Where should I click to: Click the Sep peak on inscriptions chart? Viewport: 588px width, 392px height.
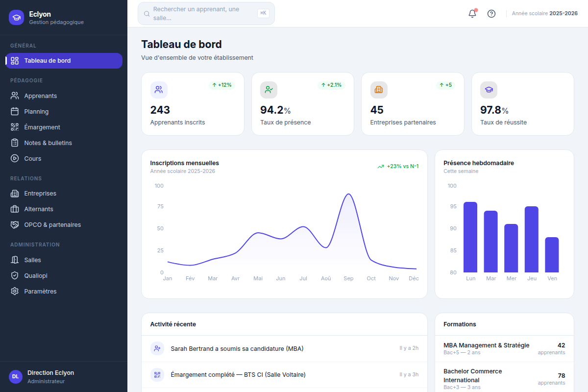click(x=348, y=194)
